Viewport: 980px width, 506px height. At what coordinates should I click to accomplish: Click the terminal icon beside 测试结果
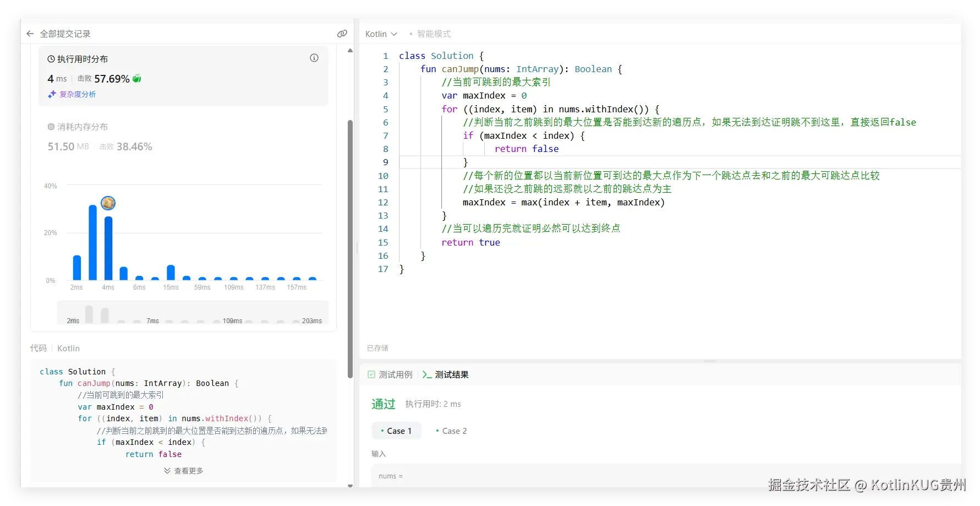[x=428, y=374]
